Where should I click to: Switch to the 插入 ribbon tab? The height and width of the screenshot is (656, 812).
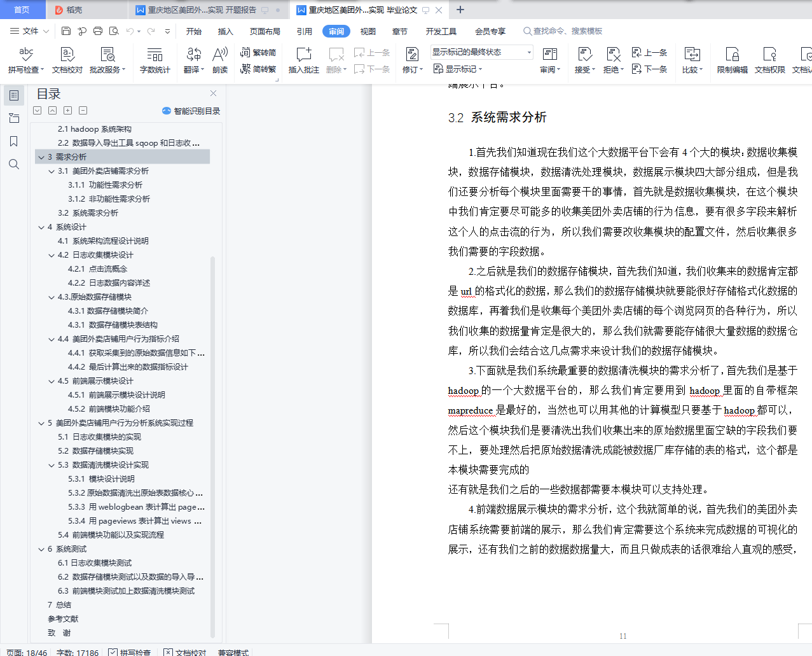tap(226, 31)
